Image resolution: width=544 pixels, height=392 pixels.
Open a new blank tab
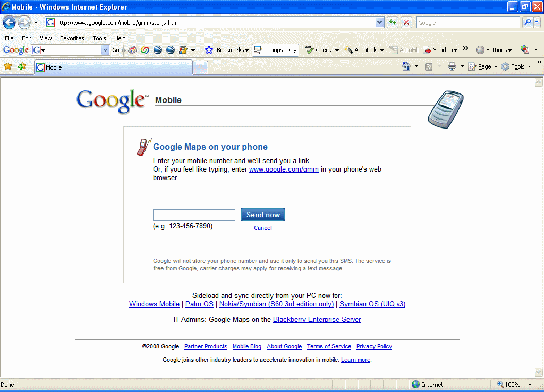click(x=200, y=67)
